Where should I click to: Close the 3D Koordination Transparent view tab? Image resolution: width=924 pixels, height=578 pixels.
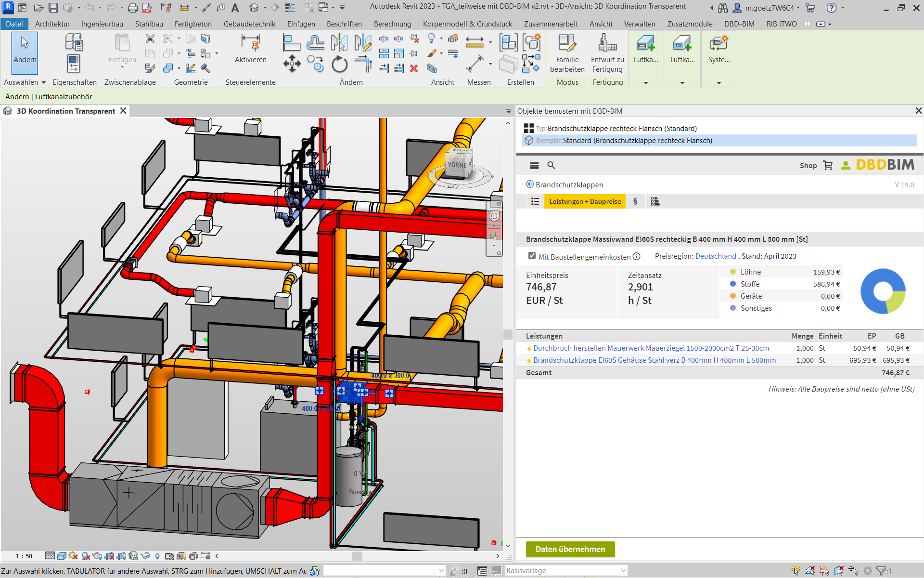click(123, 111)
